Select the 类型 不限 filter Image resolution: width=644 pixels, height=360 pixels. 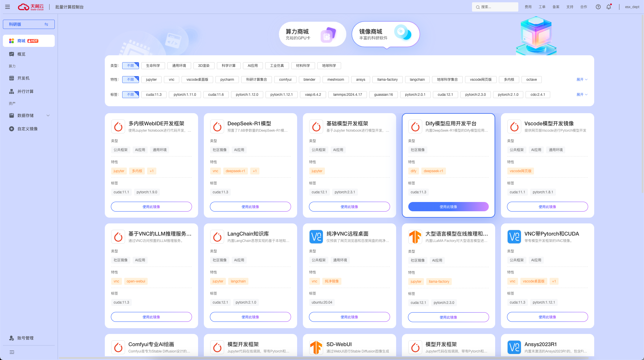(x=131, y=66)
